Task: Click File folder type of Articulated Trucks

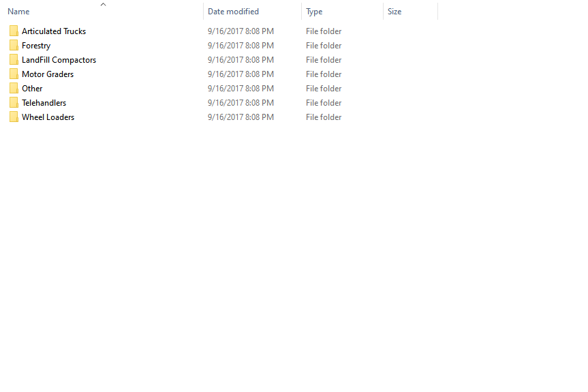Action: (324, 31)
